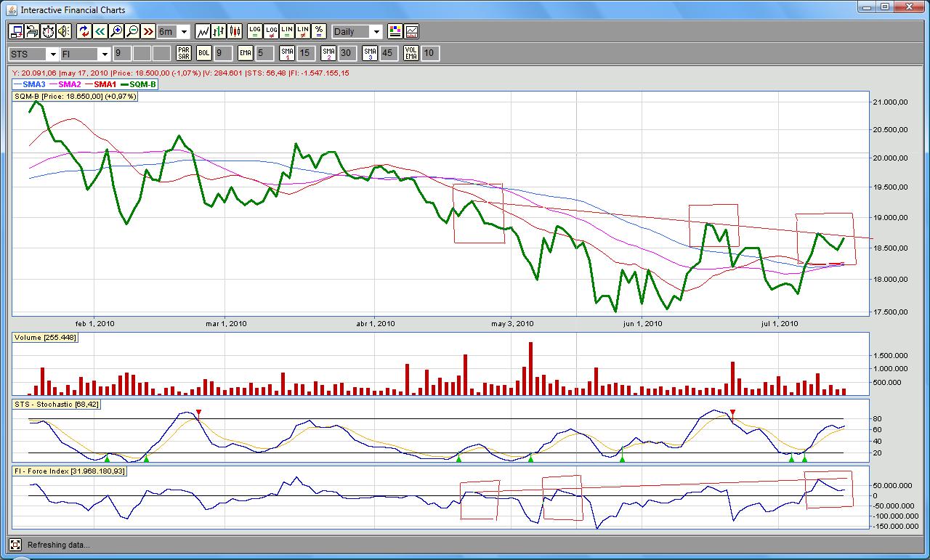Open the 6m time range dropdown
930x560 pixels.
pos(184,32)
